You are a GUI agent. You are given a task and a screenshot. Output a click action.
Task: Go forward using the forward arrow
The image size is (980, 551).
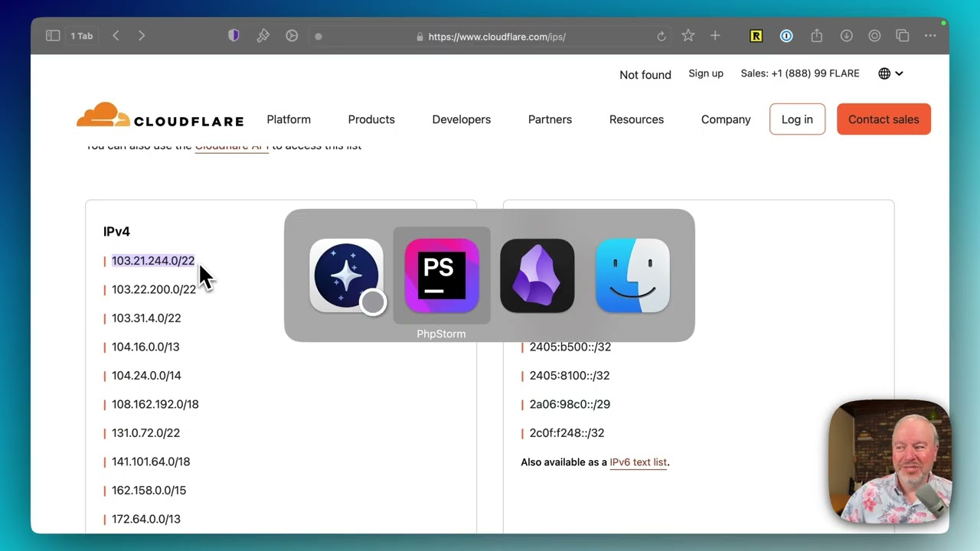point(142,36)
